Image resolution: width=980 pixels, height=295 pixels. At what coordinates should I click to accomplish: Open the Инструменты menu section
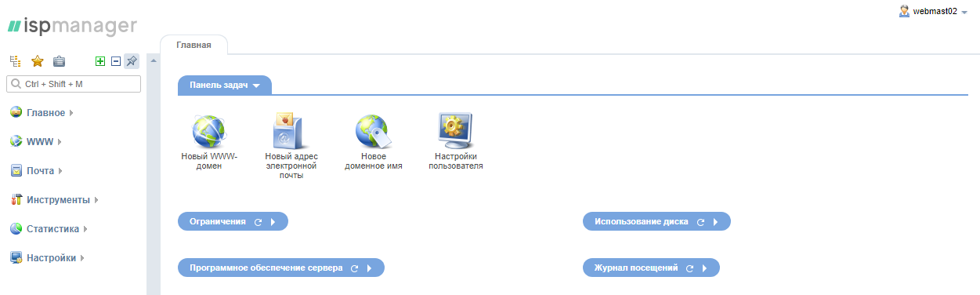pyautogui.click(x=58, y=200)
